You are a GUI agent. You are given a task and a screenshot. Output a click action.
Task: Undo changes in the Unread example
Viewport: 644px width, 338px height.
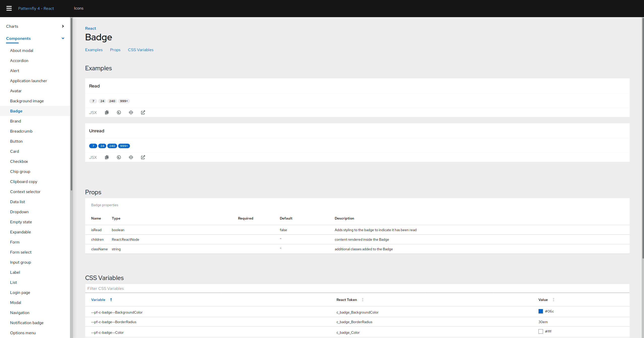click(119, 157)
